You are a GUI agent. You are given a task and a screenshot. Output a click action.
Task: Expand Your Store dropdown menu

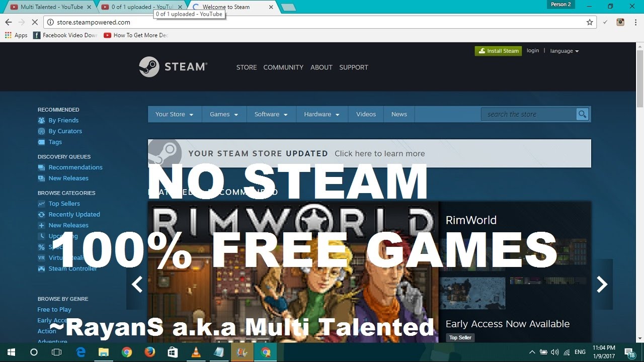coord(175,114)
